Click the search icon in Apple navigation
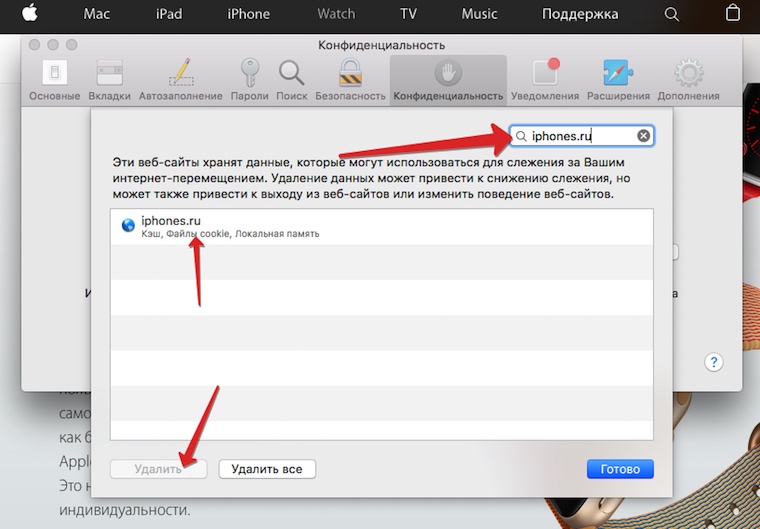Image resolution: width=760 pixels, height=529 pixels. pyautogui.click(x=671, y=14)
